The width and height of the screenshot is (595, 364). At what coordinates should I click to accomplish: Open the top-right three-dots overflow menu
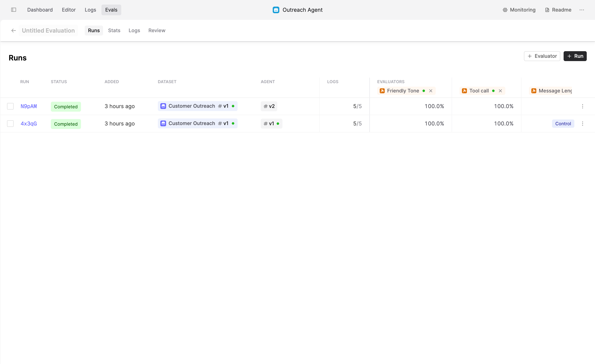(x=582, y=10)
